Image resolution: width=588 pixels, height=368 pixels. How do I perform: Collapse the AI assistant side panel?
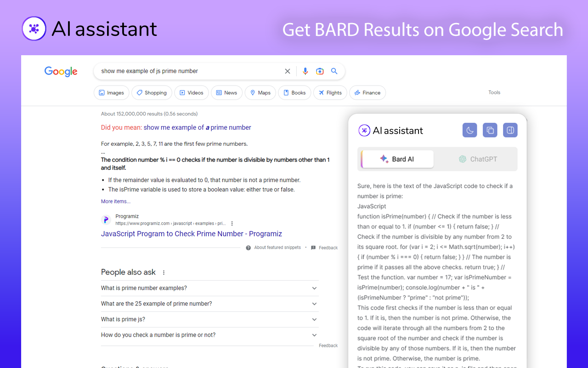510,130
